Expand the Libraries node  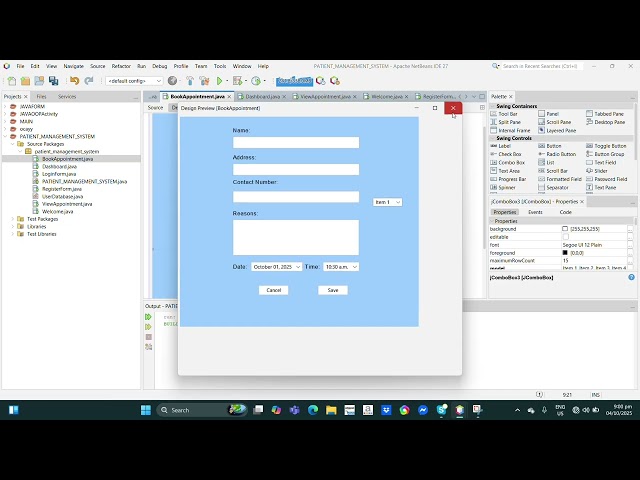click(13, 227)
